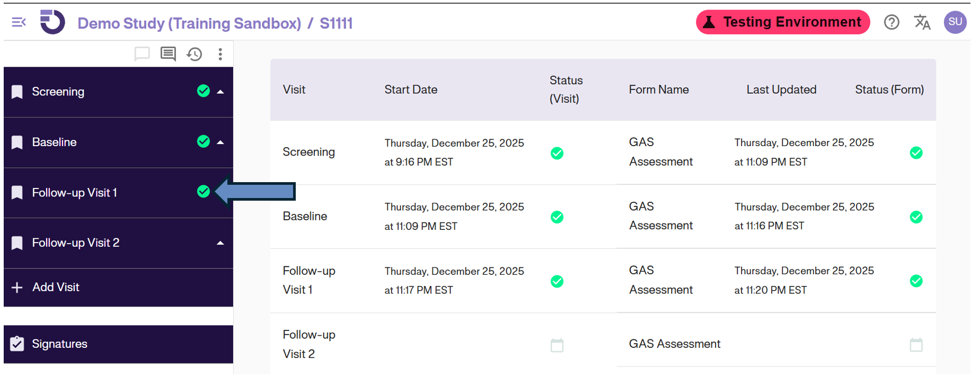This screenshot has height=377, width=980.
Task: Click Screening row form status checkmark
Action: [916, 153]
